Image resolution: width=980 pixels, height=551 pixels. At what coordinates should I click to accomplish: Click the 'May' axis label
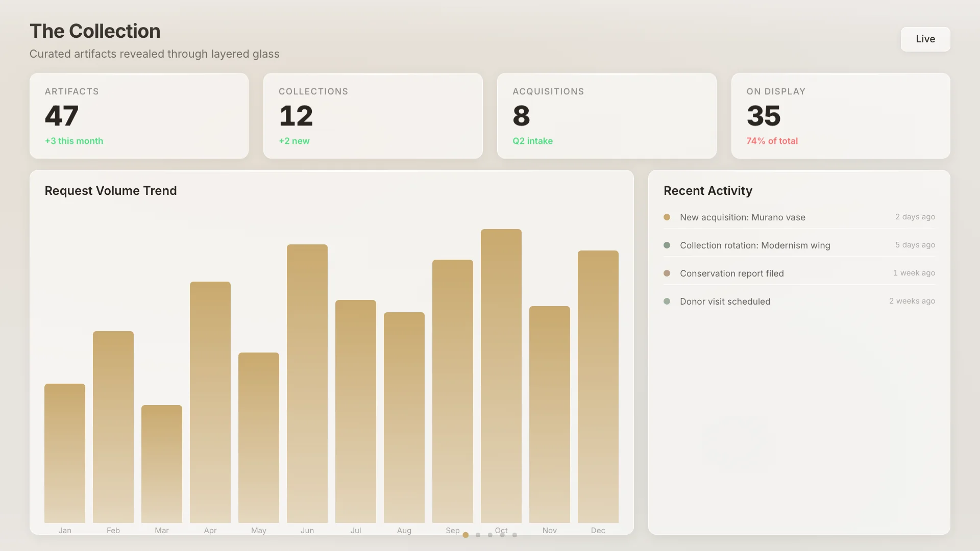point(259,531)
